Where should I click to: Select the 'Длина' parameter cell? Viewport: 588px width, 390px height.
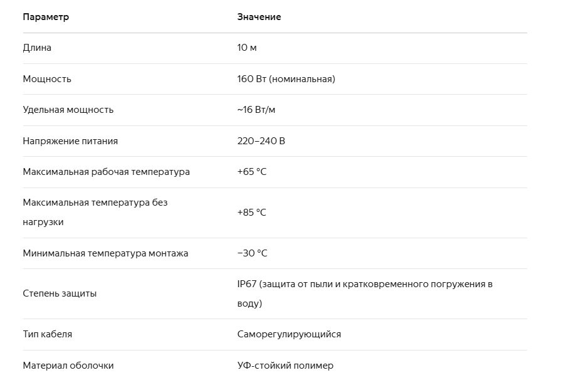pos(37,48)
